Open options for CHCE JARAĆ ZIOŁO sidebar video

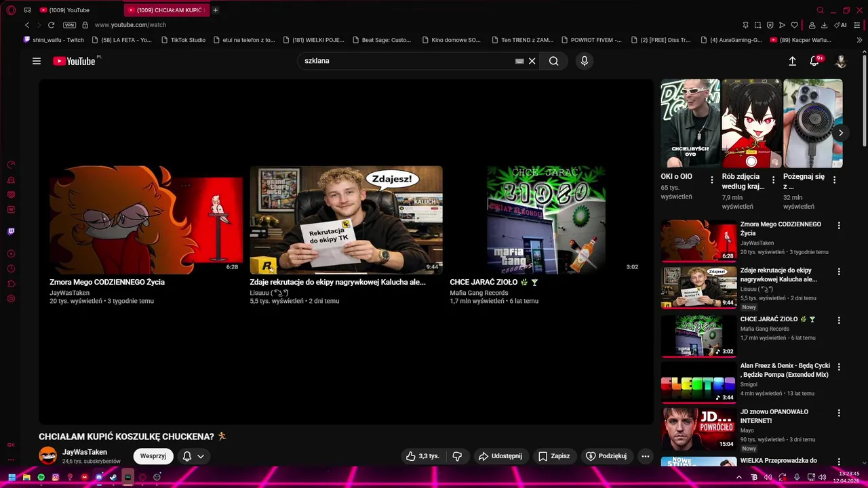pos(839,320)
